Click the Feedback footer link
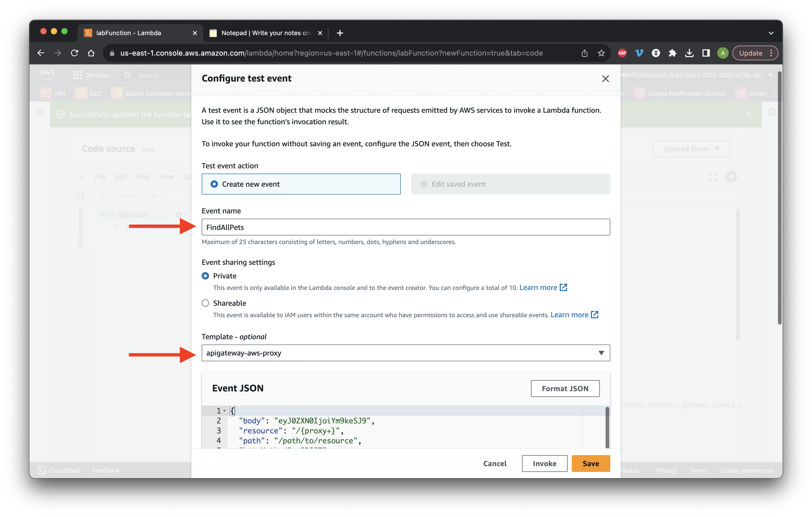The height and width of the screenshot is (517, 812). [x=106, y=470]
